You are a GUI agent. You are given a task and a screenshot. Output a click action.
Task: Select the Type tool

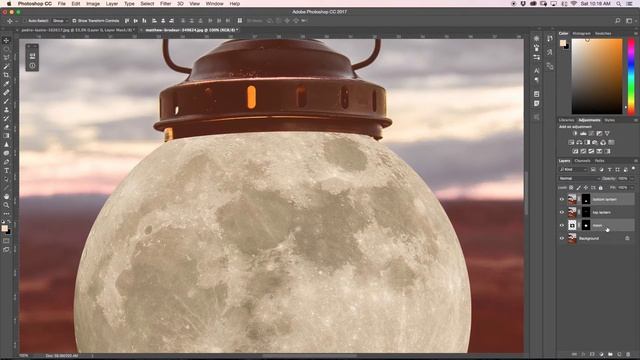coord(6,171)
